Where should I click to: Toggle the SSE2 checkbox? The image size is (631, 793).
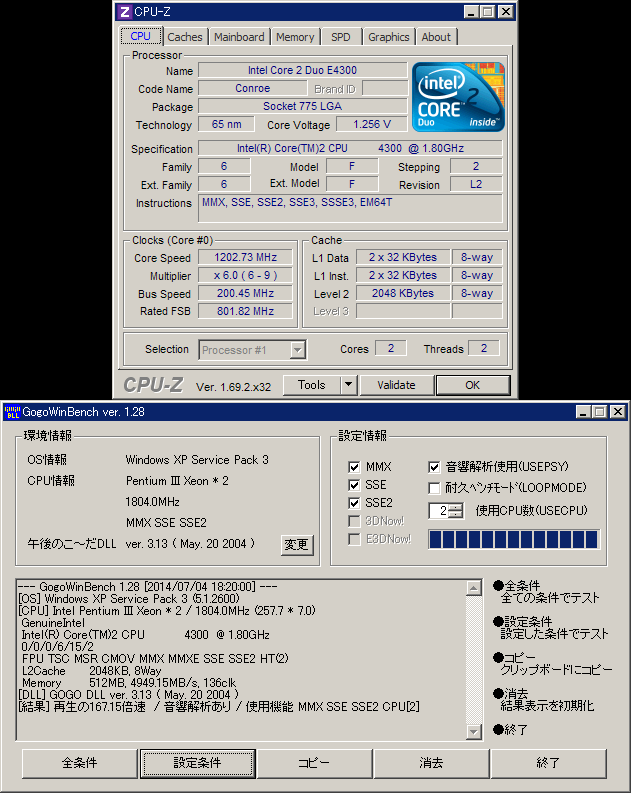[x=354, y=503]
